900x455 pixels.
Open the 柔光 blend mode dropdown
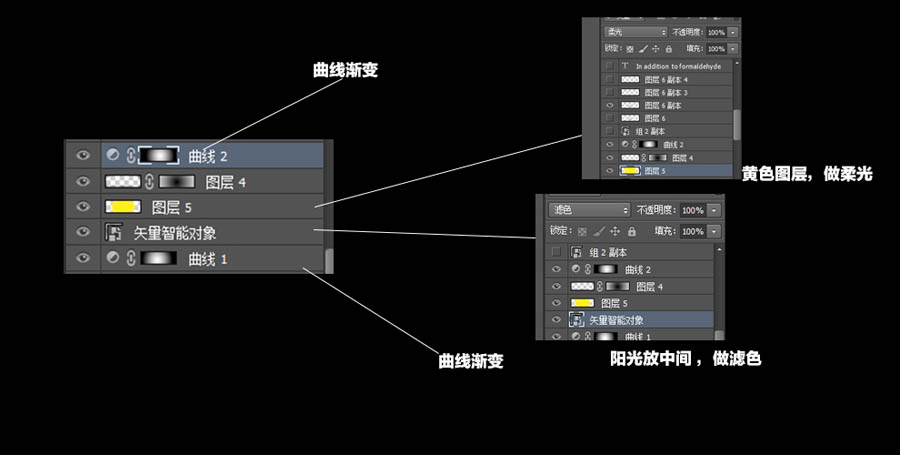point(636,32)
